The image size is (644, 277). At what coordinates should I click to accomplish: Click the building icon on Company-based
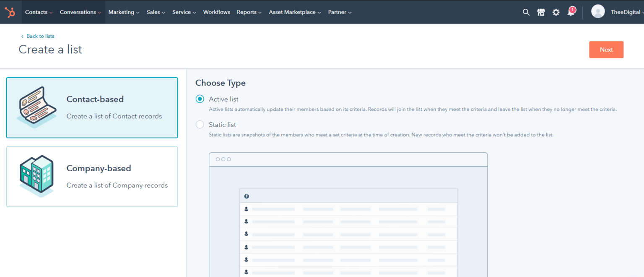[x=37, y=176]
